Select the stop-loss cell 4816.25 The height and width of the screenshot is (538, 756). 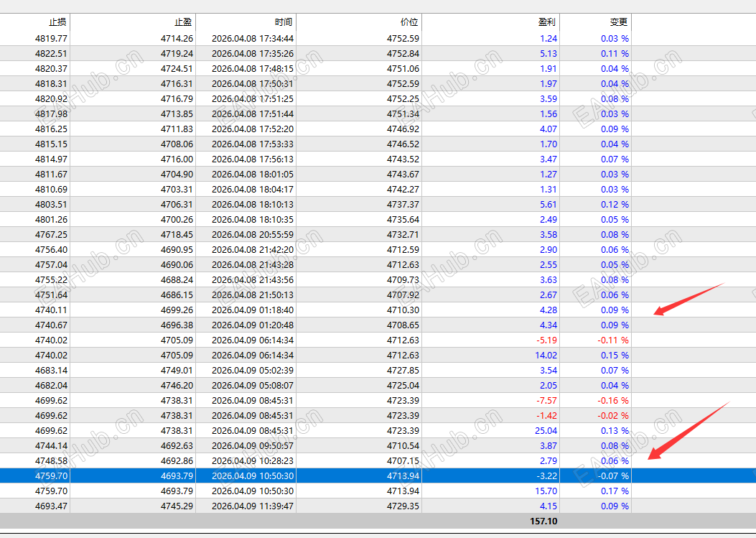tap(51, 129)
